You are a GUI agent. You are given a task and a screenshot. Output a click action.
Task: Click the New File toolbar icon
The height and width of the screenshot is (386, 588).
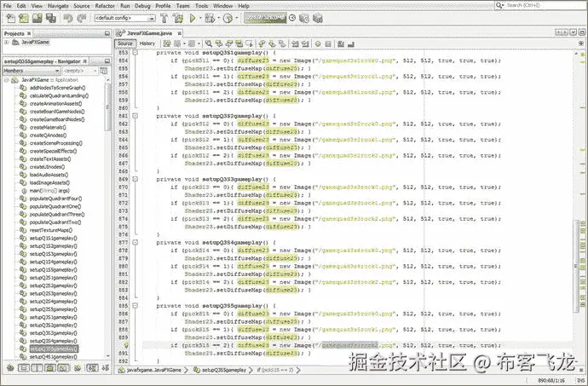pyautogui.click(x=11, y=18)
